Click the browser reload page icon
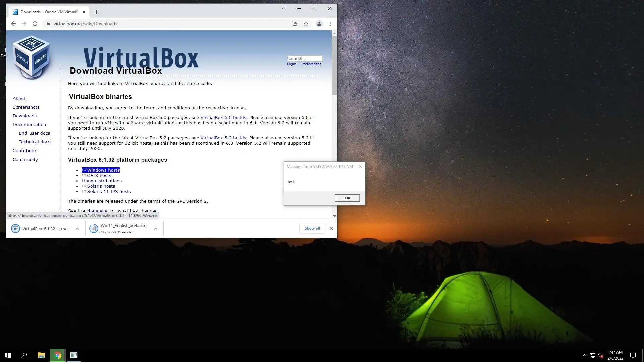Viewport: 644px width, 362px height. click(x=35, y=24)
